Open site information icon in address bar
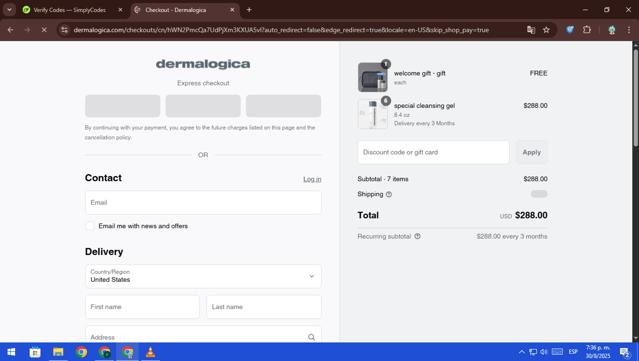639x361 pixels. 64,30
